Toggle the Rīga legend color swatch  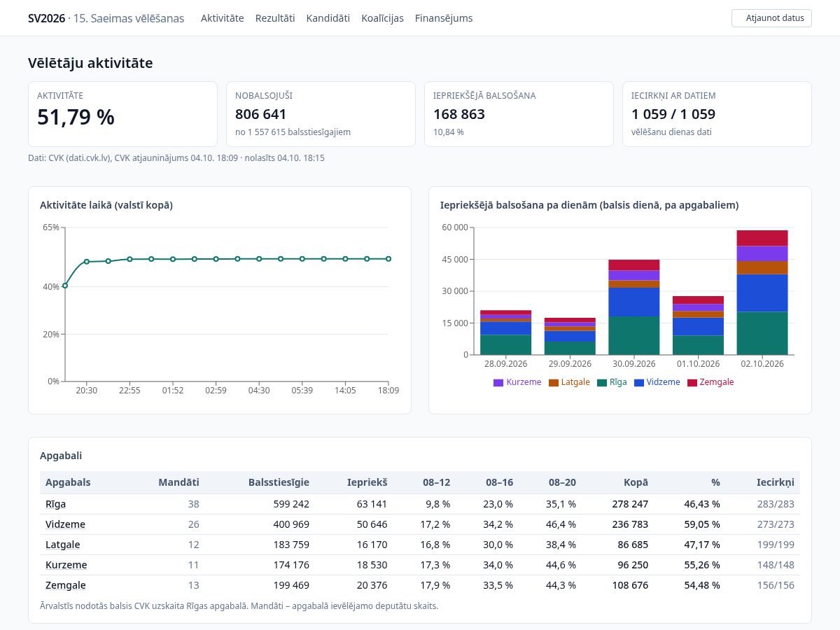(602, 383)
